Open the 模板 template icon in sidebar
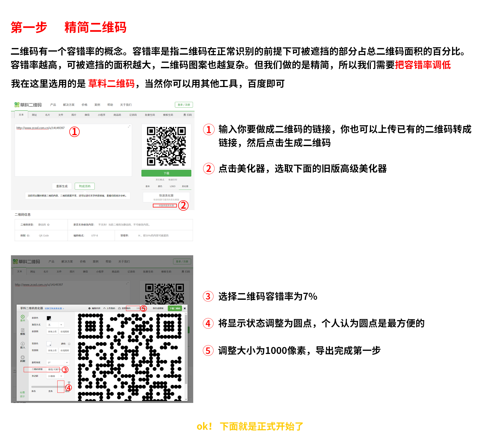Screen dimensions: 500x448 23,330
